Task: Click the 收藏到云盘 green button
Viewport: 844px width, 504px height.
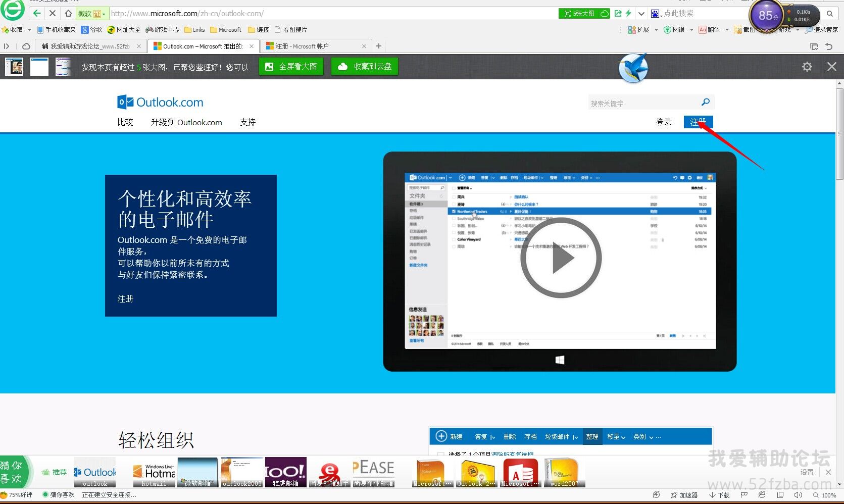Action: click(x=365, y=66)
